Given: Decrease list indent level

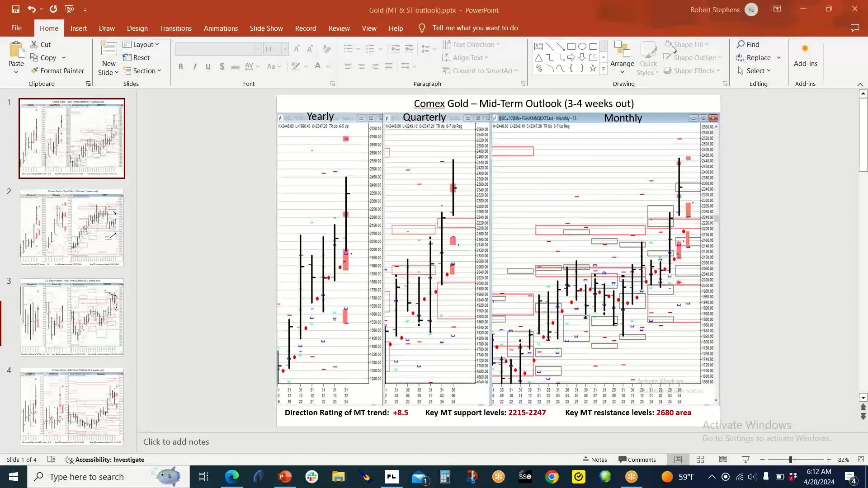Looking at the screenshot, I should point(395,49).
